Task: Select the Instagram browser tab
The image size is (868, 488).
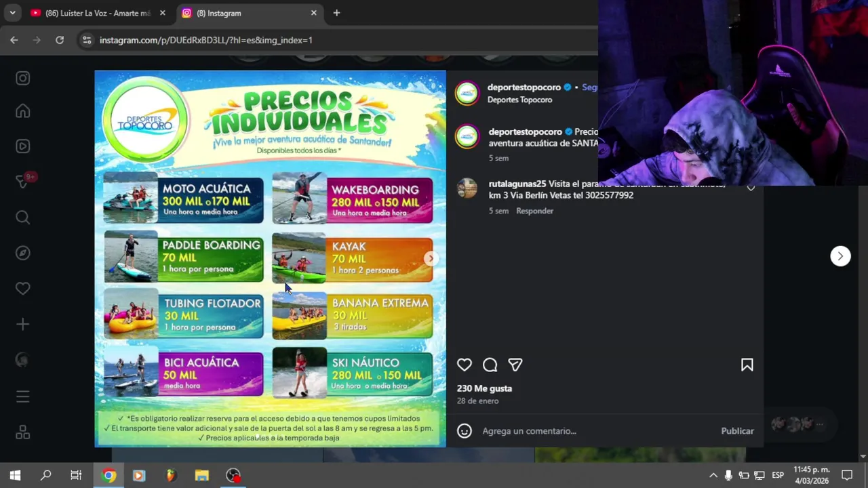Action: [x=248, y=13]
